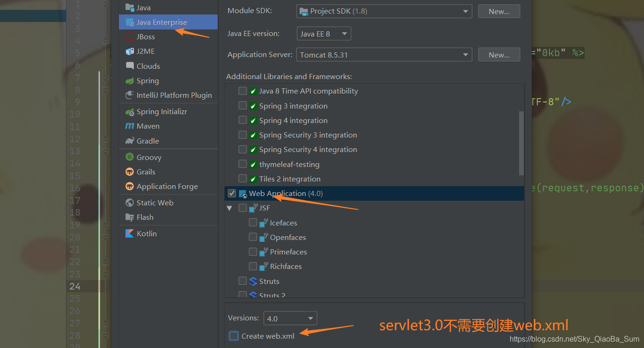Select JBoss project type

point(168,36)
